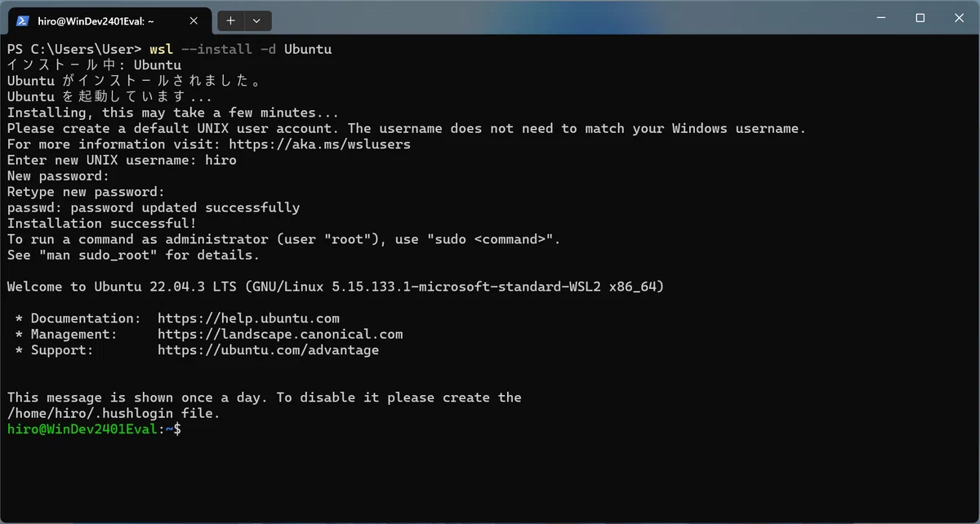Open the https://help.ubuntu.com documentation link
The height and width of the screenshot is (524, 980).
[248, 318]
